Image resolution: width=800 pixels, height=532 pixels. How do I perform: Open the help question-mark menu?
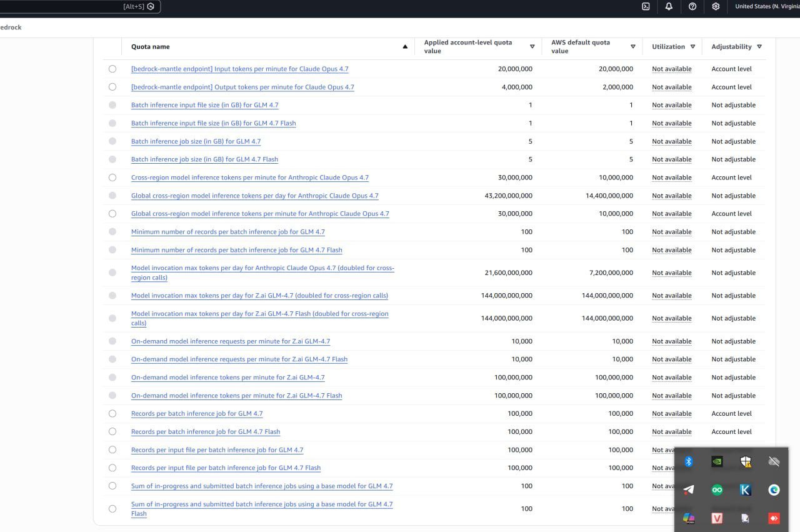click(x=692, y=6)
